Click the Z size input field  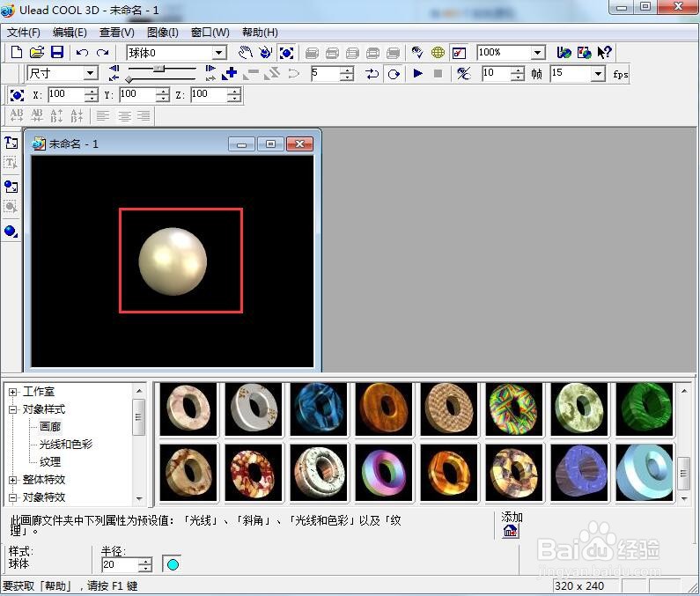coord(209,94)
